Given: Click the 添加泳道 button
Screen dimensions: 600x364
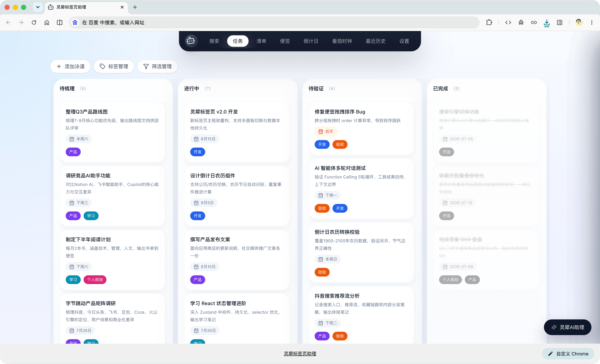Looking at the screenshot, I should click(x=70, y=66).
